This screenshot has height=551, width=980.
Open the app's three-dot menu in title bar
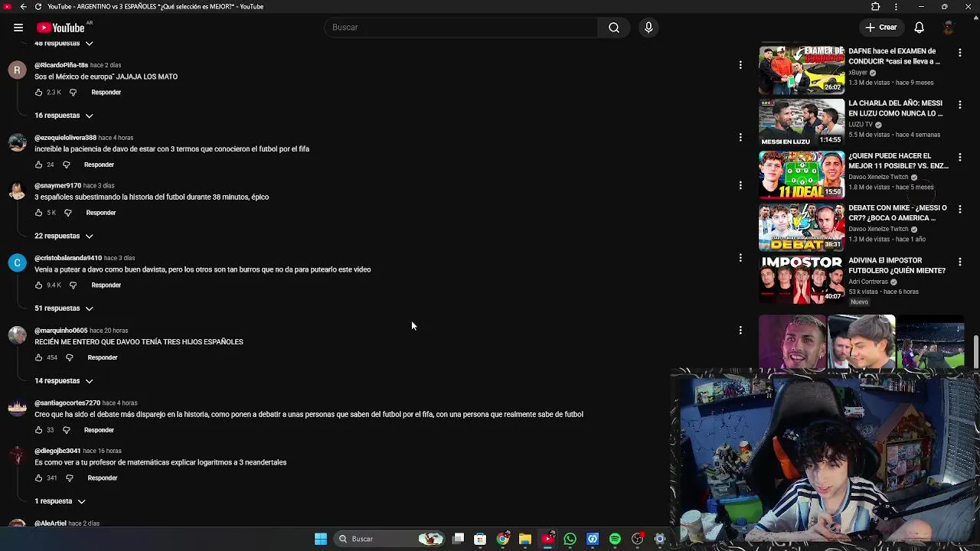point(896,7)
